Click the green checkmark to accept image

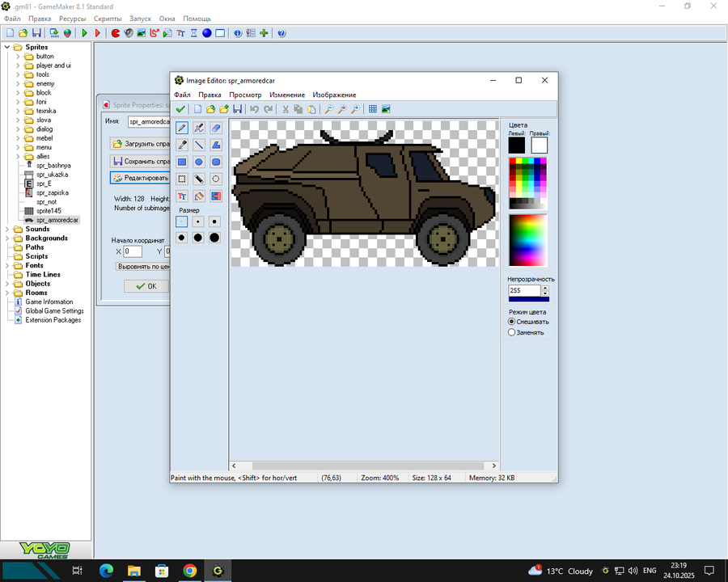180,109
